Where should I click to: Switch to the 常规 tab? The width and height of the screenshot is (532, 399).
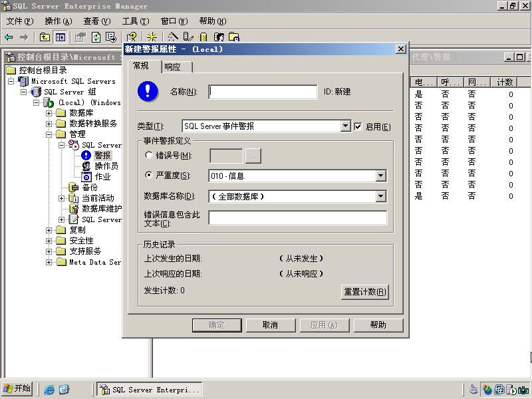tap(145, 66)
